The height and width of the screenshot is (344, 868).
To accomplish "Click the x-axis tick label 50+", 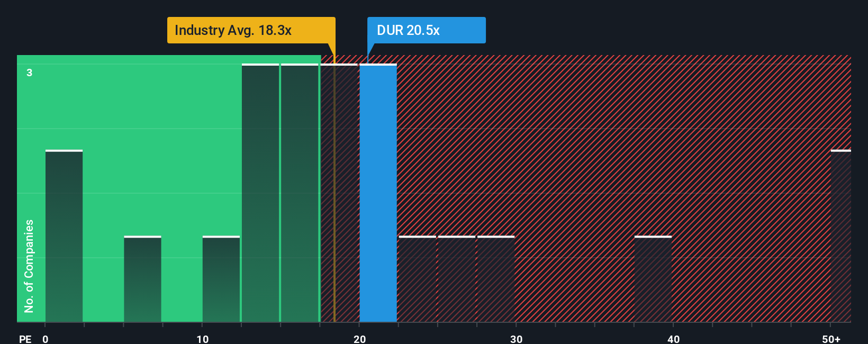I will (831, 339).
